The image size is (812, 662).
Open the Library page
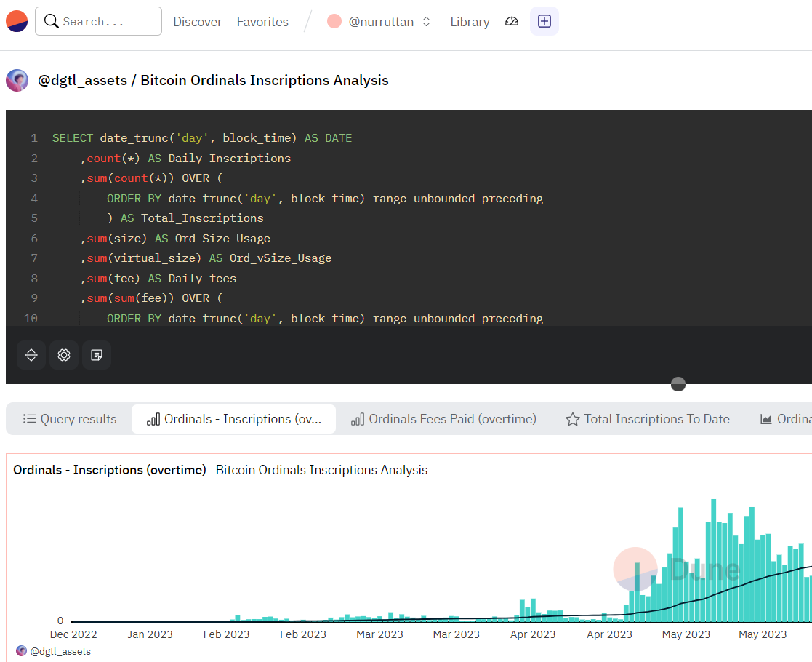click(x=469, y=22)
